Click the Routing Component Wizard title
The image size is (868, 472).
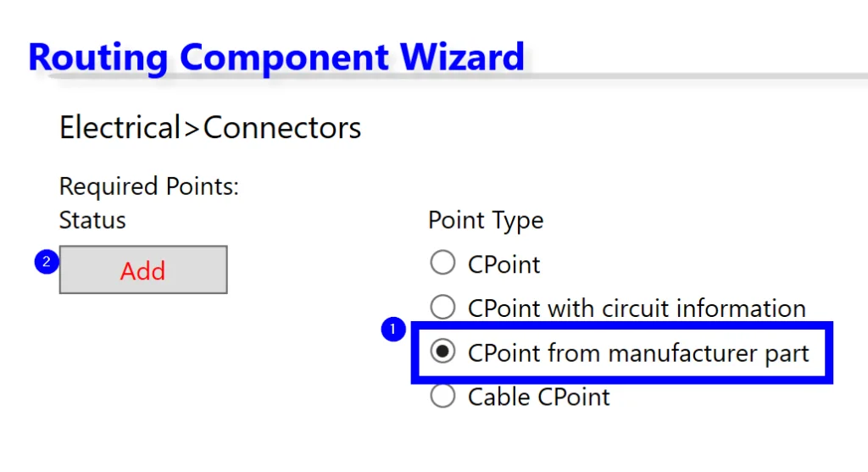coord(276,57)
